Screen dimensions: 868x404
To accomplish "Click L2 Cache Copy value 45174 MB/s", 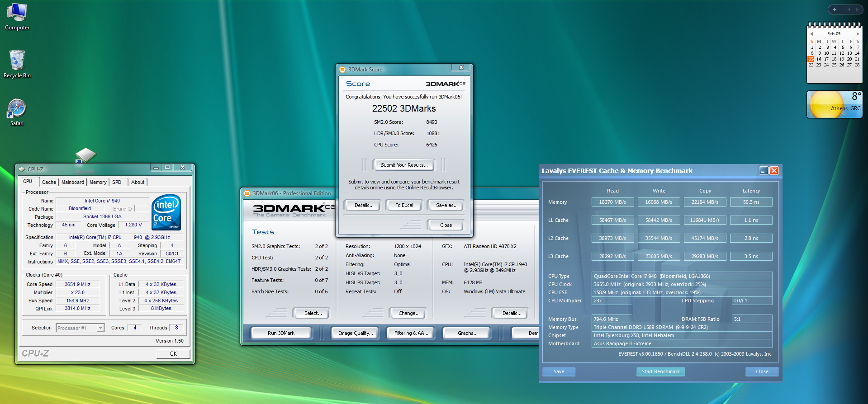I will tap(705, 238).
